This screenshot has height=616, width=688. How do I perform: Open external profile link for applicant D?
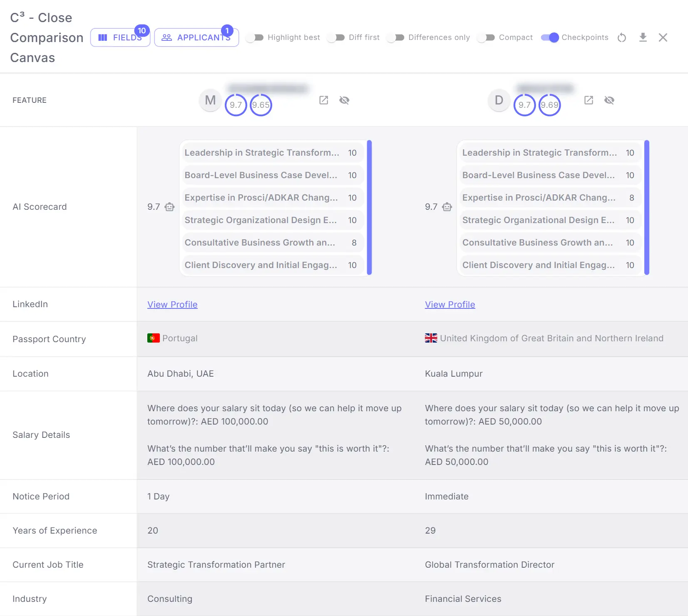point(589,100)
